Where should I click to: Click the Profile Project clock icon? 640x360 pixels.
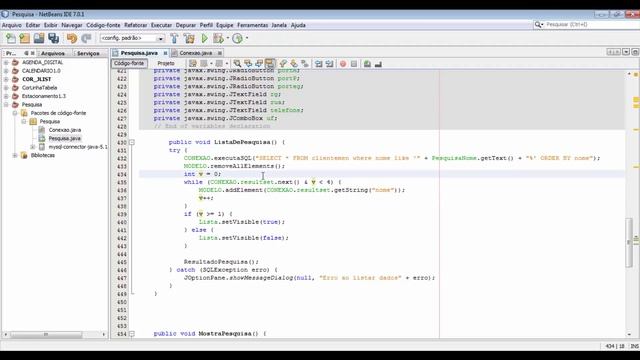(237, 38)
